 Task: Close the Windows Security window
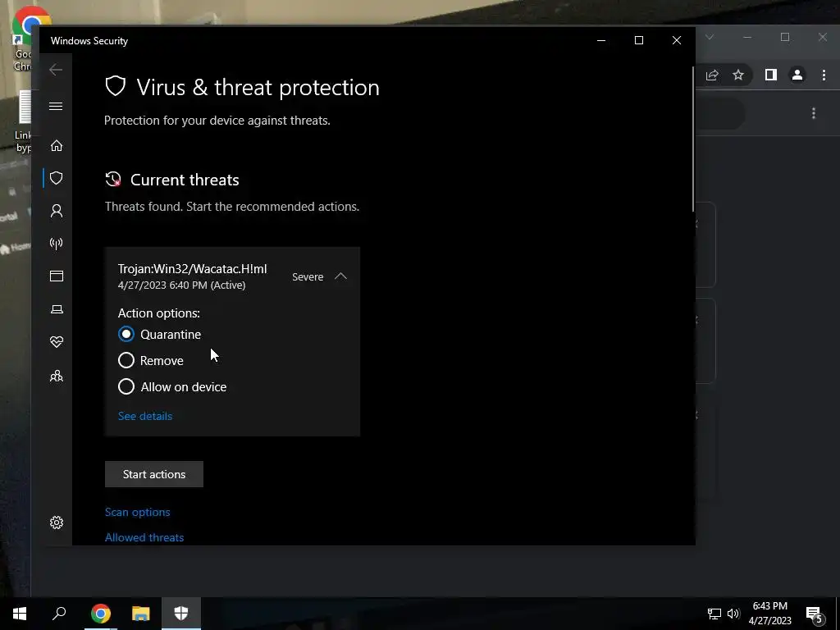(x=677, y=41)
